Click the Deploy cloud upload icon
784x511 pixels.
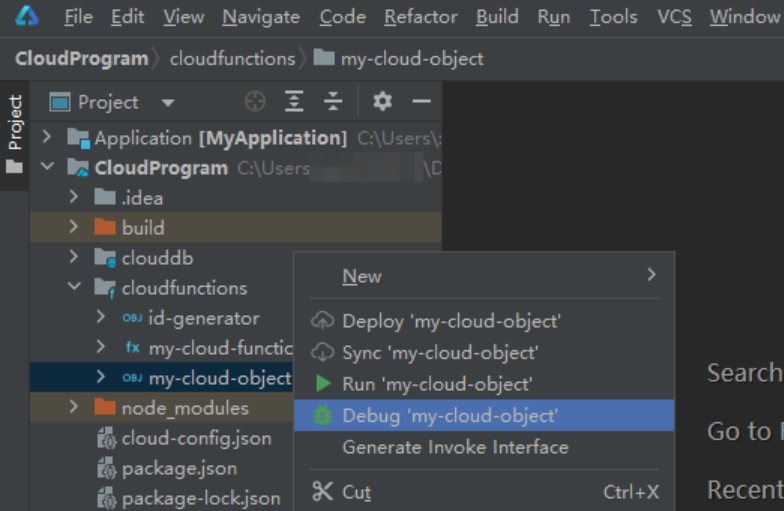pos(323,321)
